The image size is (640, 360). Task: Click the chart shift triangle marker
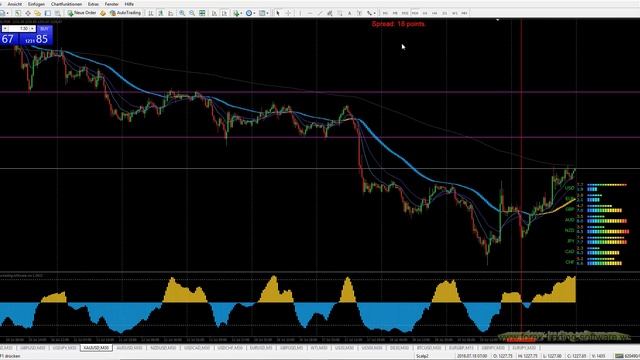[498, 20]
